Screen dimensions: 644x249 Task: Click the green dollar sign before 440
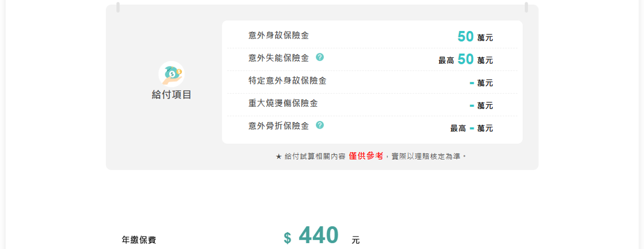coord(288,238)
